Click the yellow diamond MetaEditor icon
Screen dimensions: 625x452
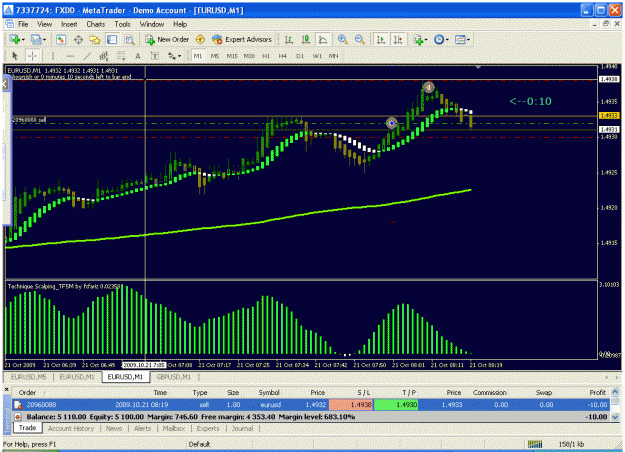[x=200, y=39]
